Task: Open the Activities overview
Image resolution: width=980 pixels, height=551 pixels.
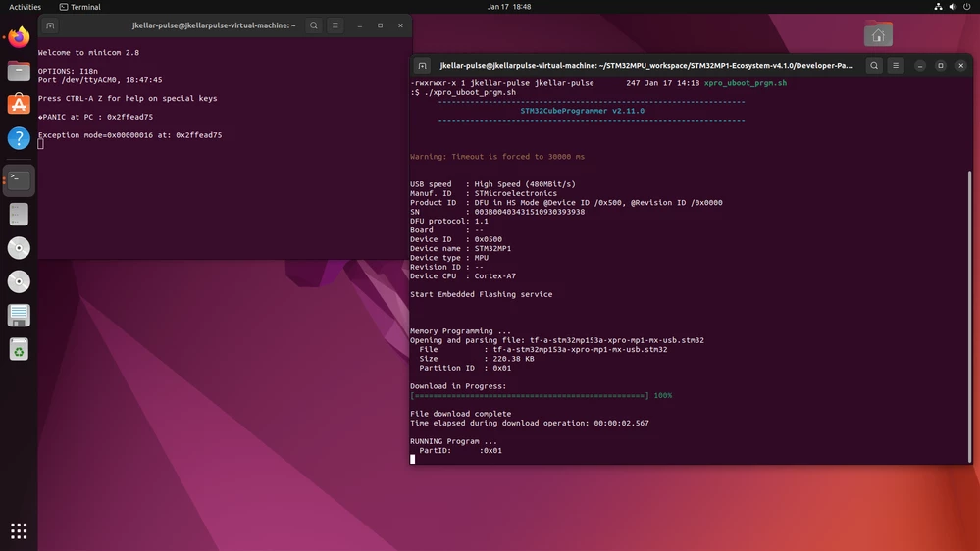Action: (x=25, y=7)
